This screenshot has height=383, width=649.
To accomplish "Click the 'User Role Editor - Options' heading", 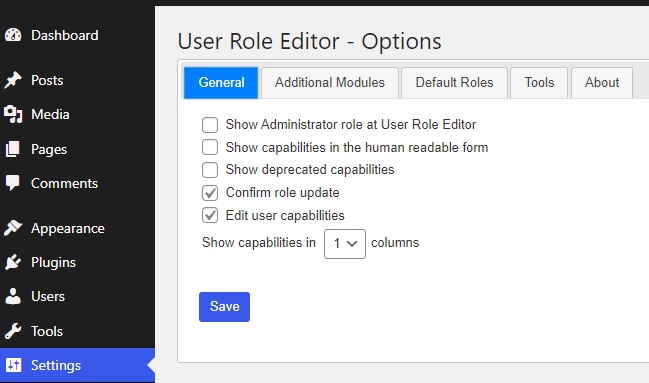I will pyautogui.click(x=310, y=41).
